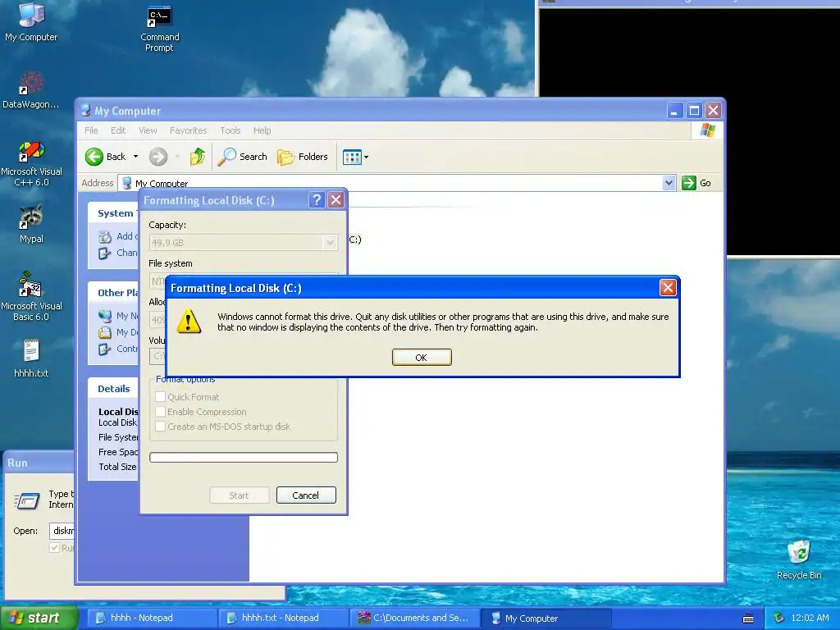Viewport: 840px width, 630px height.
Task: Click OK in the format error dialog
Action: coord(422,358)
